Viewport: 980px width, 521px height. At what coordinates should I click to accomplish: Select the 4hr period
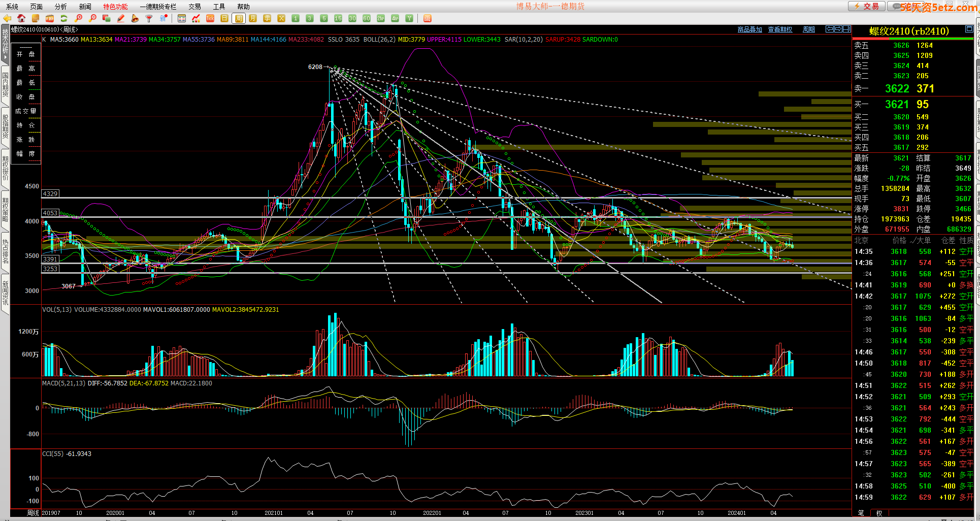coord(395,18)
